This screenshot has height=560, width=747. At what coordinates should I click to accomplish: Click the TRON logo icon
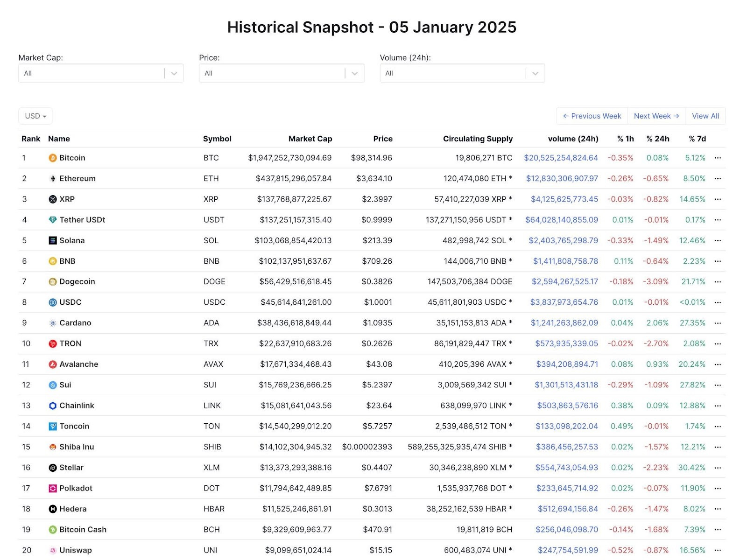53,344
